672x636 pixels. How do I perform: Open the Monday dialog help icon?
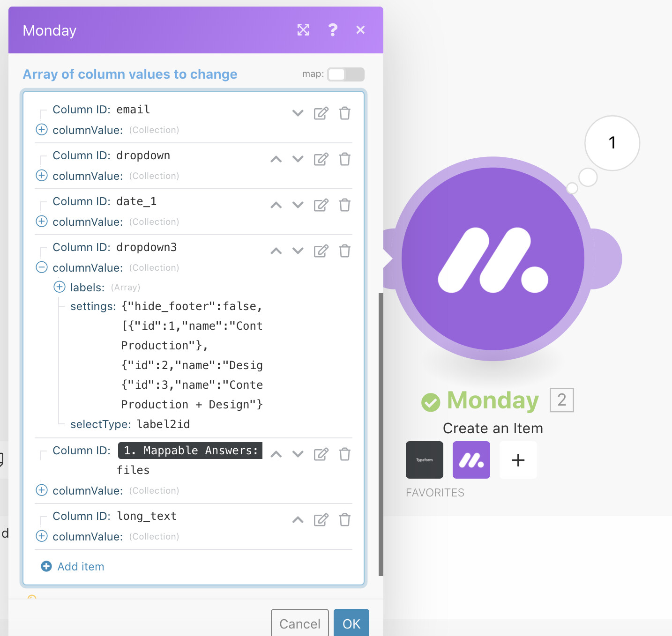(x=333, y=30)
